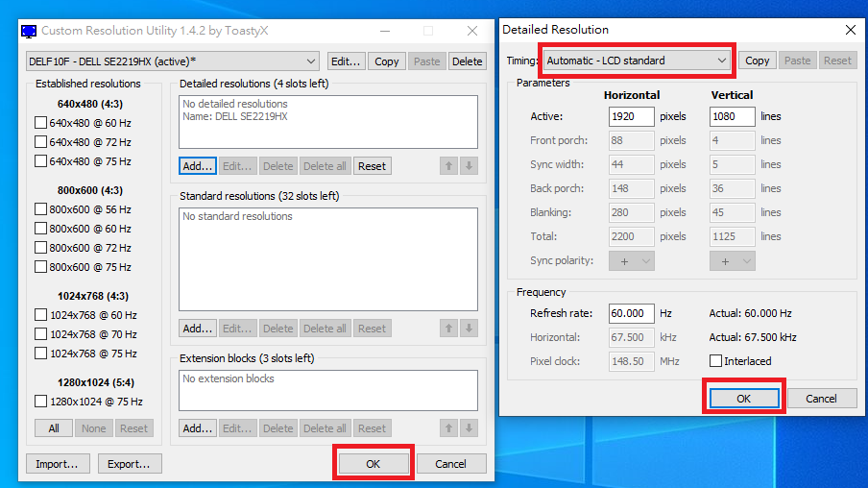The height and width of the screenshot is (488, 868).
Task: Confirm OK in Detailed Resolution dialog
Action: 743,399
